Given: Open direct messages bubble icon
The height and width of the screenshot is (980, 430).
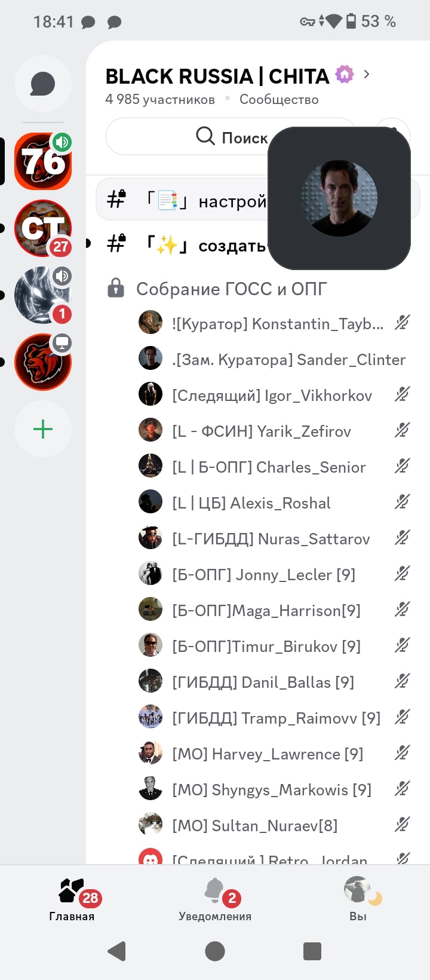Looking at the screenshot, I should 43,84.
